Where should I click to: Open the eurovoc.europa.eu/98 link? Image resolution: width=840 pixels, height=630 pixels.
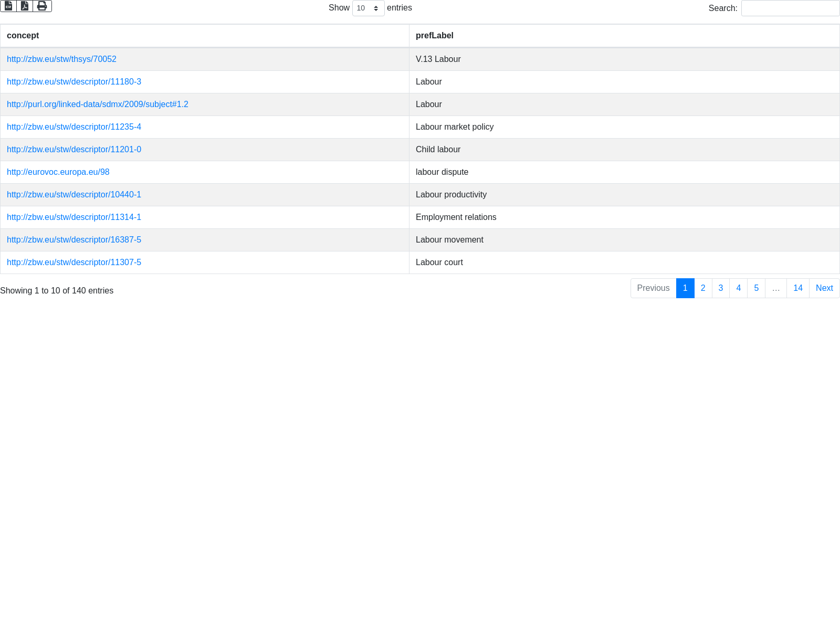click(58, 172)
